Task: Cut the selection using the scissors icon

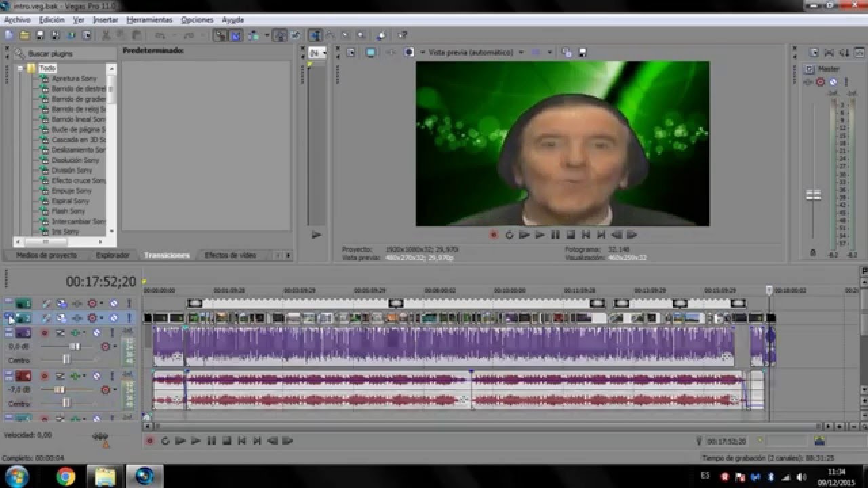Action: coord(105,35)
